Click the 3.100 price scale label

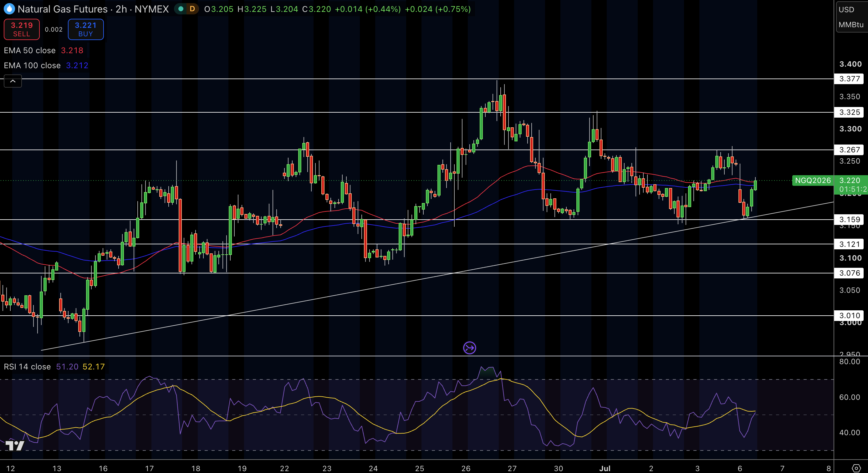tap(850, 258)
